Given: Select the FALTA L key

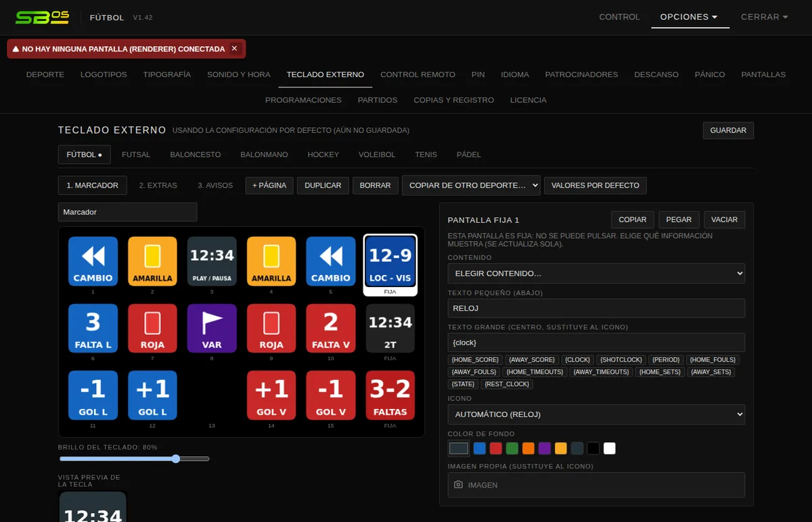Looking at the screenshot, I should 93,328.
